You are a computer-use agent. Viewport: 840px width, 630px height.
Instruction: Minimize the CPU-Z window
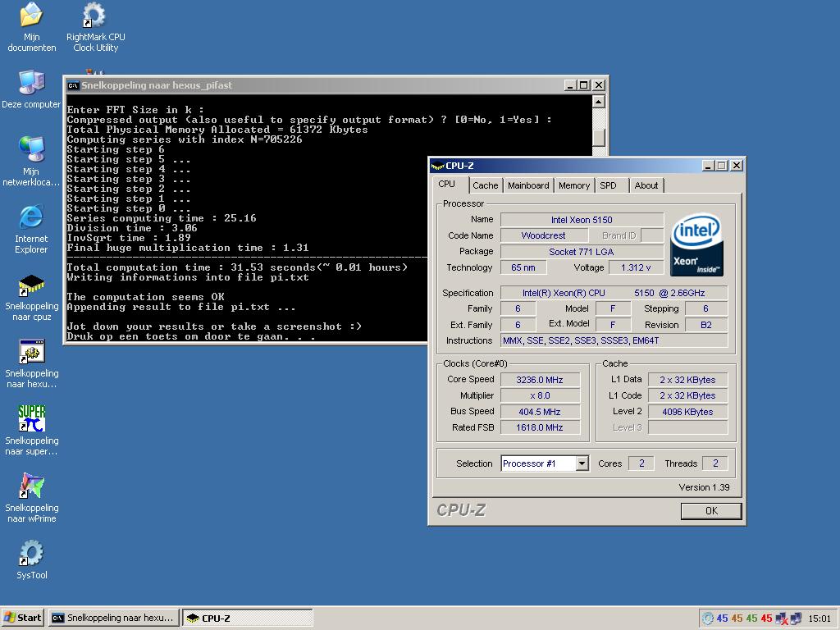pyautogui.click(x=708, y=166)
